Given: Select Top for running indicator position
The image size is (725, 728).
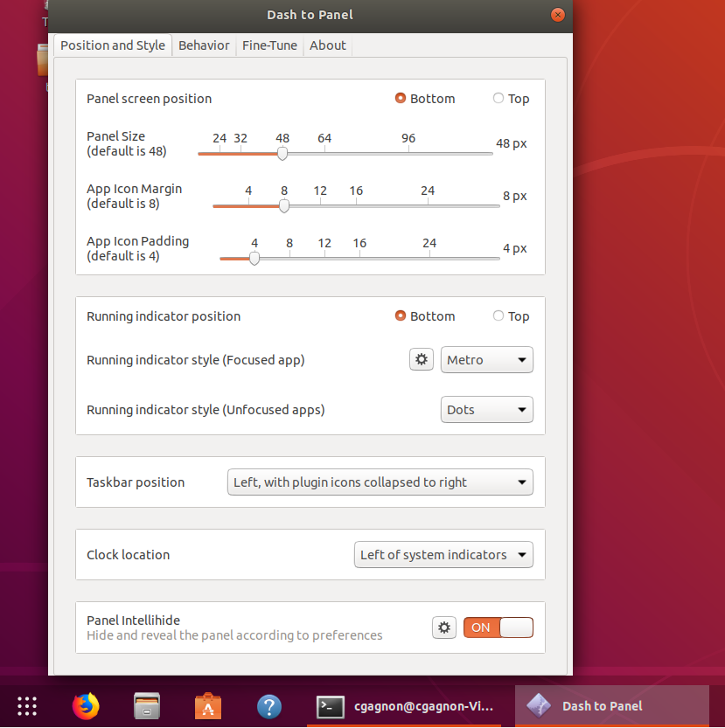Looking at the screenshot, I should click(x=511, y=316).
